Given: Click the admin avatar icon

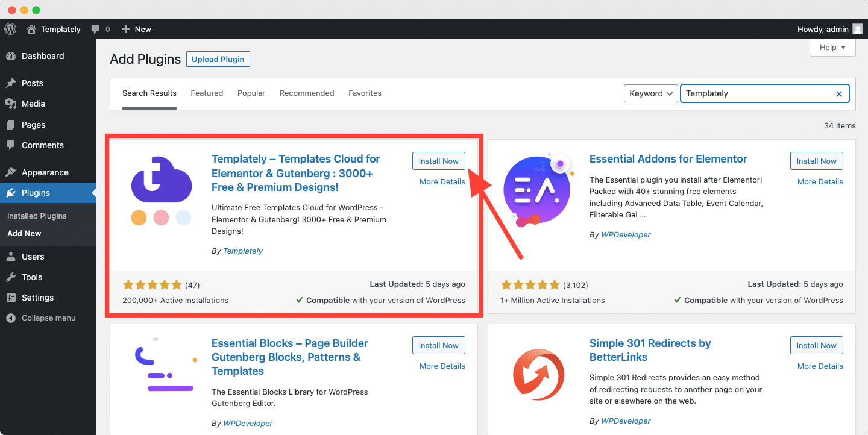Looking at the screenshot, I should click(858, 29).
